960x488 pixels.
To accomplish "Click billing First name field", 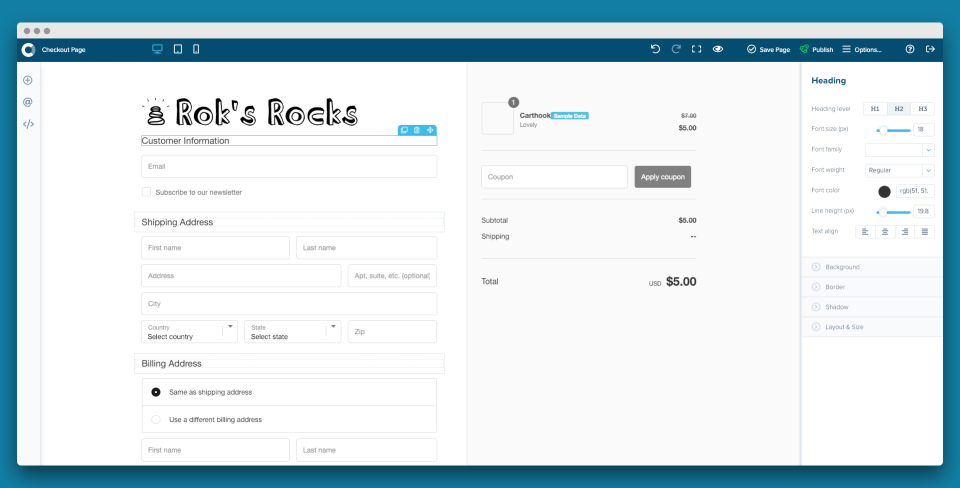I will [216, 450].
